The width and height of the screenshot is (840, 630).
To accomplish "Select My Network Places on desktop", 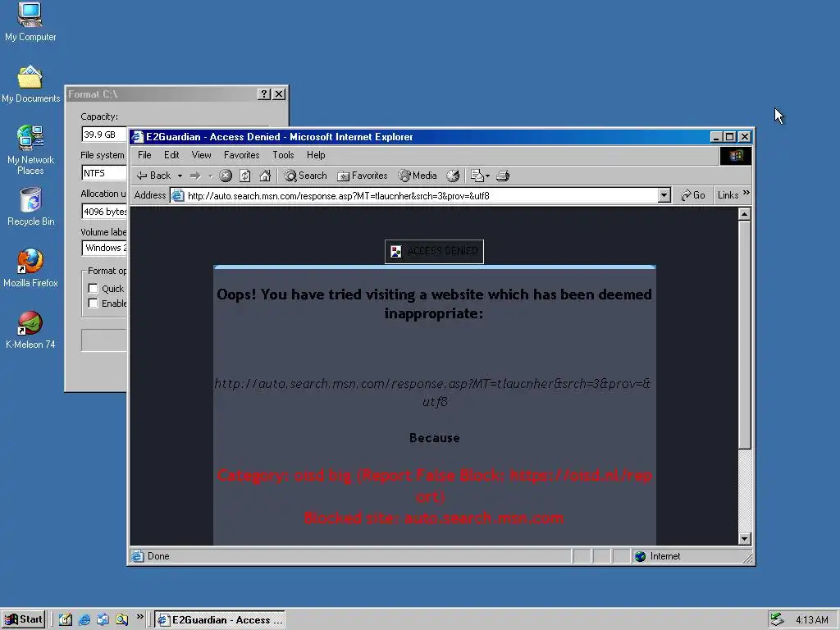I will (x=30, y=149).
